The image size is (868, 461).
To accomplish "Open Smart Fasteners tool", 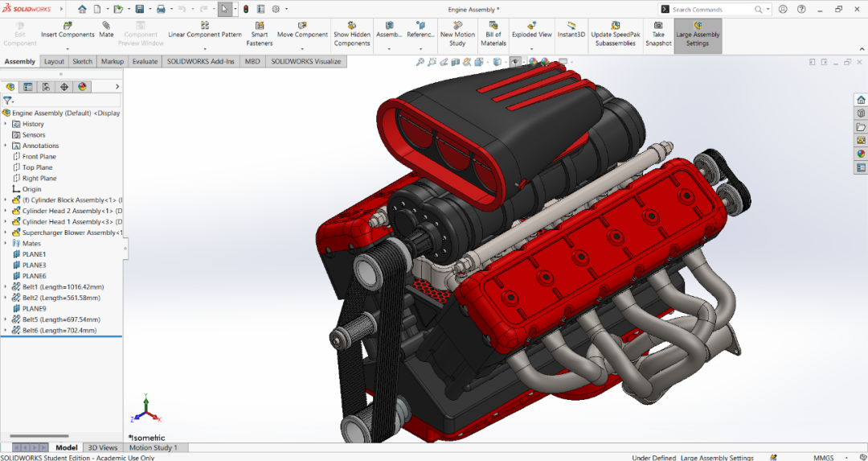I will tap(259, 34).
